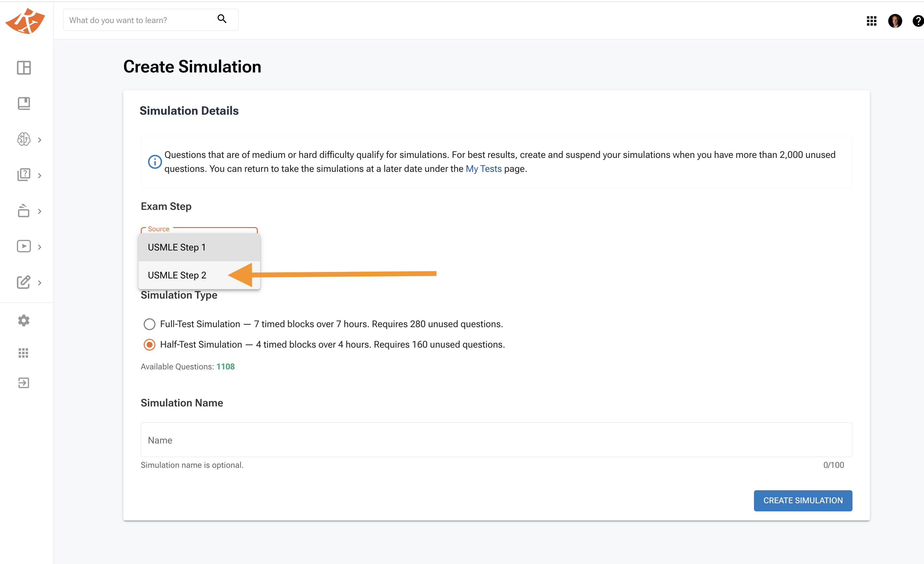924x564 pixels.
Task: Choose the Half-Test Simulation option
Action: click(149, 344)
